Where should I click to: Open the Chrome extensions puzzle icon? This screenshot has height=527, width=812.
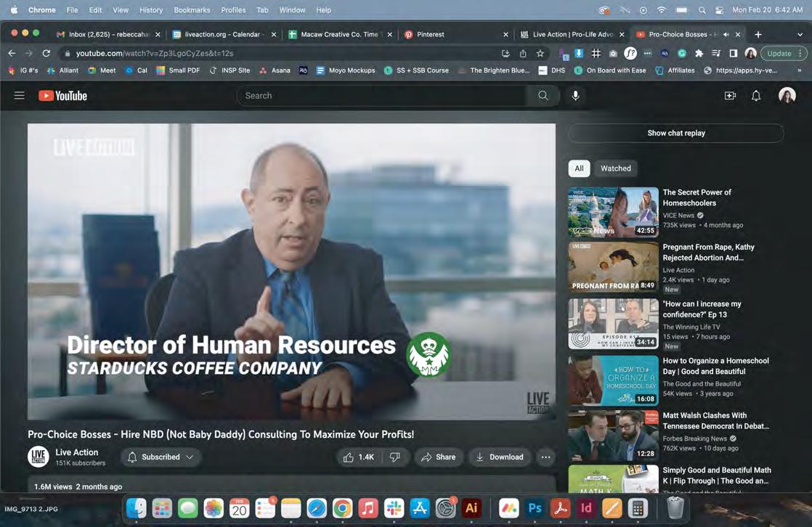point(699,53)
